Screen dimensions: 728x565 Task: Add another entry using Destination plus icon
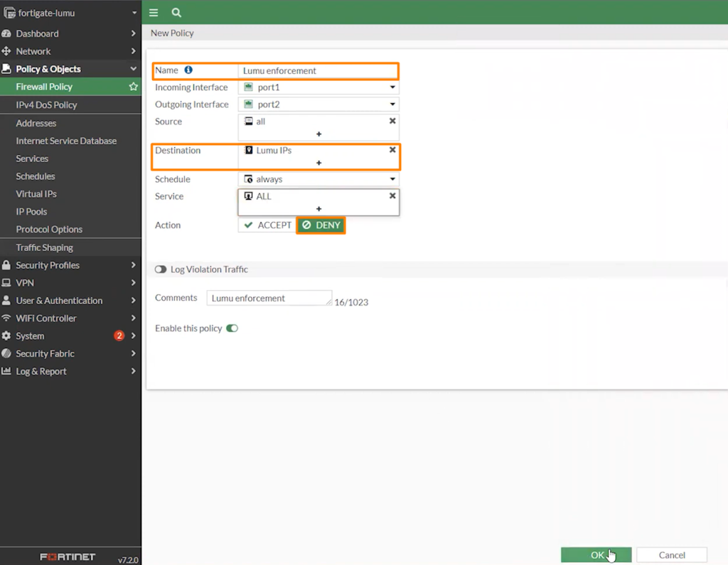pos(318,163)
